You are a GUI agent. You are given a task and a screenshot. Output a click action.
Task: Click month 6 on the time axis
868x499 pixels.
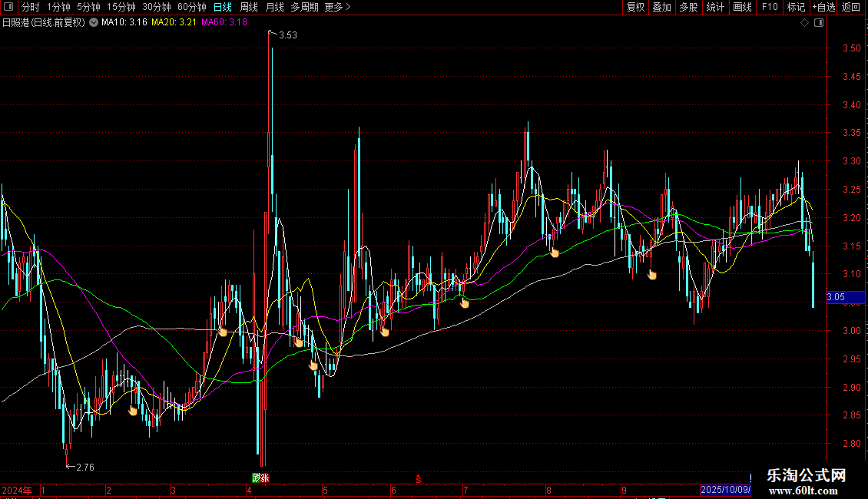tap(393, 490)
